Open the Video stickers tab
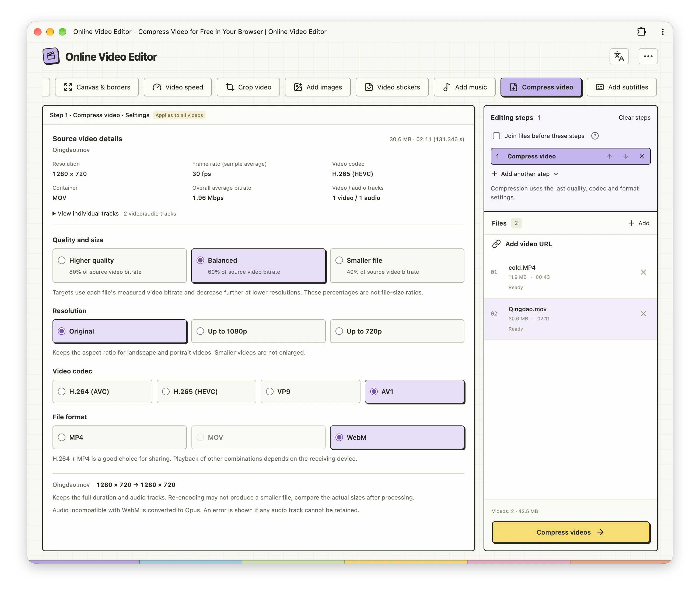 (392, 87)
